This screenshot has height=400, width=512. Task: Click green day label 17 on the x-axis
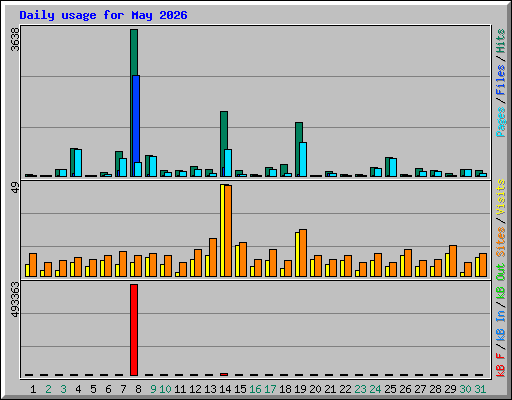pyautogui.click(x=270, y=389)
